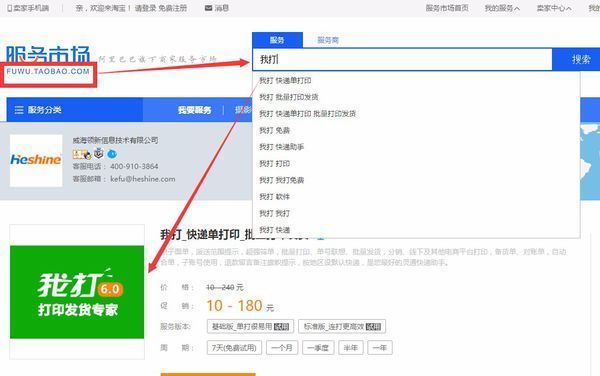Click the 请登录 link
The image size is (600, 376).
[x=145, y=8]
